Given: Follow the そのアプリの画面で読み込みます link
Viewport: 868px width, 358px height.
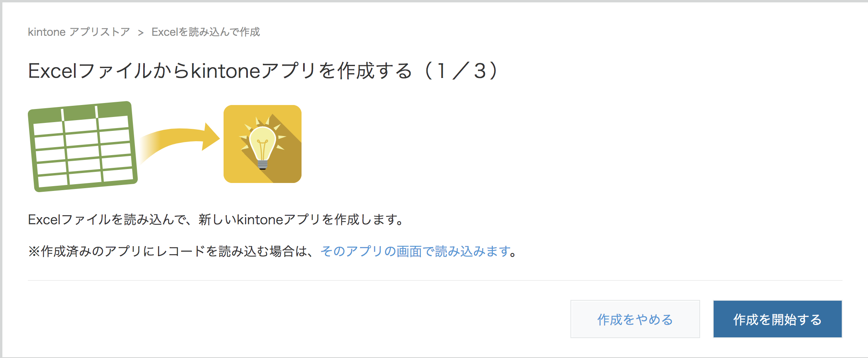Looking at the screenshot, I should [415, 251].
